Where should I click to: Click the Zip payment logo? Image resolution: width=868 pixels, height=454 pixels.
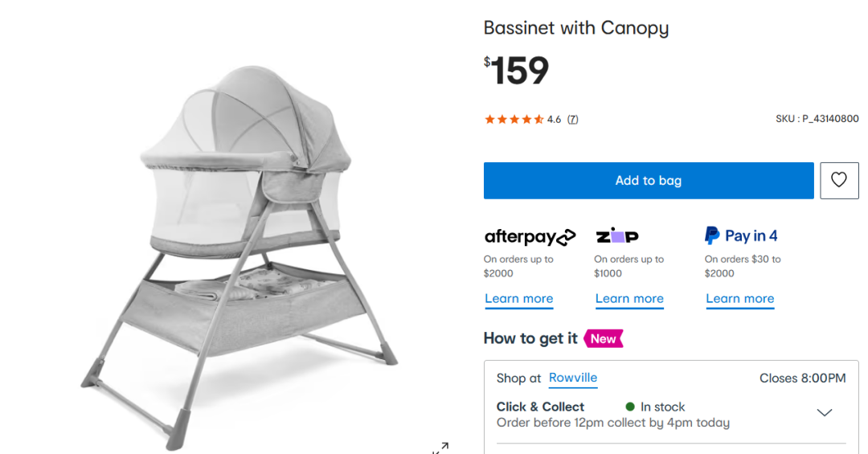[x=616, y=236]
